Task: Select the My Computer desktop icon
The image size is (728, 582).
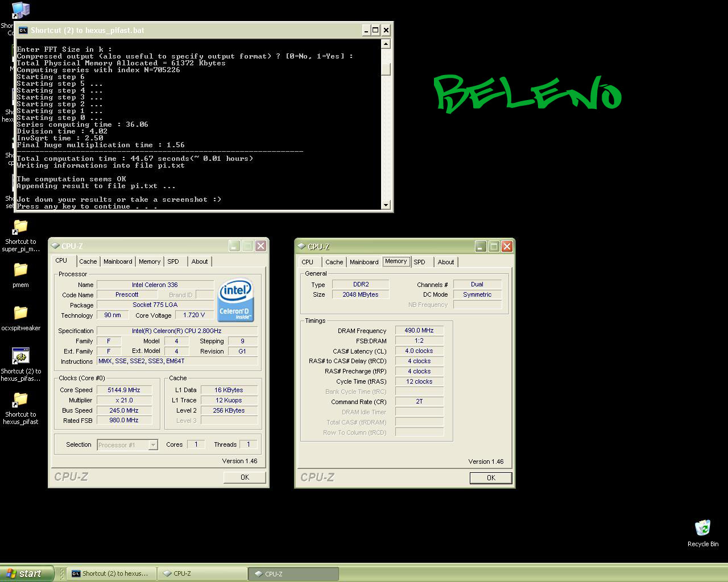Action: click(x=20, y=10)
